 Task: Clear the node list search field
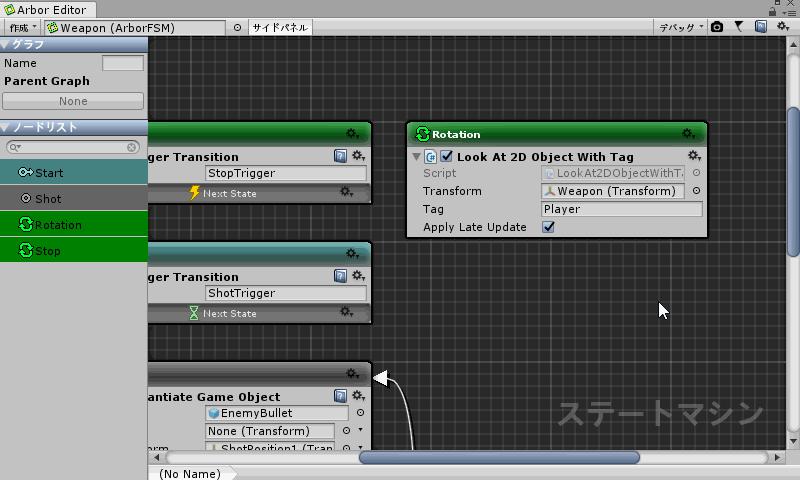pos(132,148)
